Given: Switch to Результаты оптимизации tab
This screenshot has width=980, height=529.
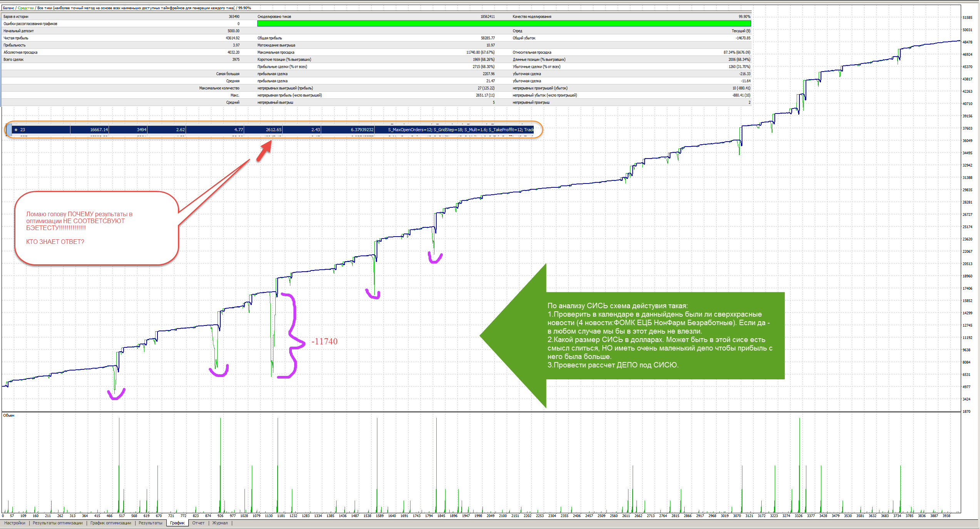Looking at the screenshot, I should pos(57,523).
